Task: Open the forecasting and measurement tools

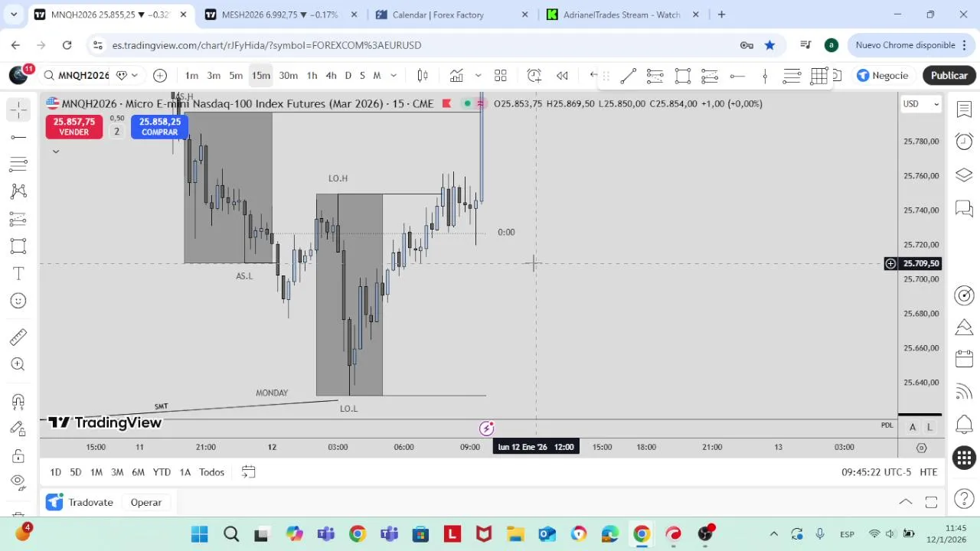Action: [x=18, y=219]
